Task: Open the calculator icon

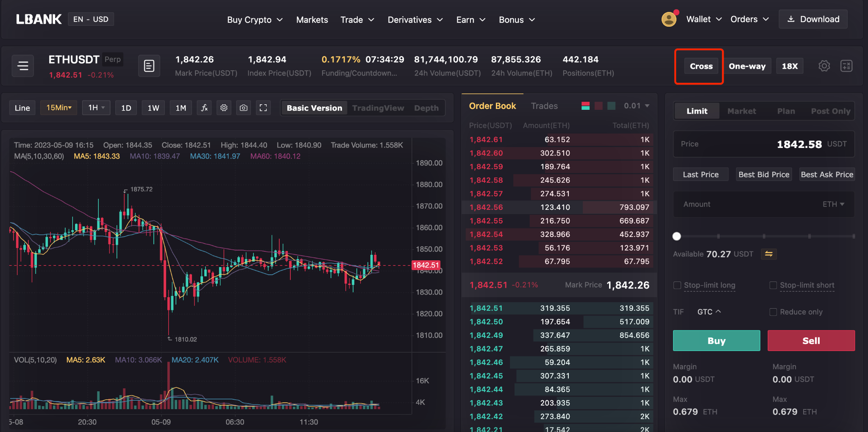Action: (x=846, y=66)
